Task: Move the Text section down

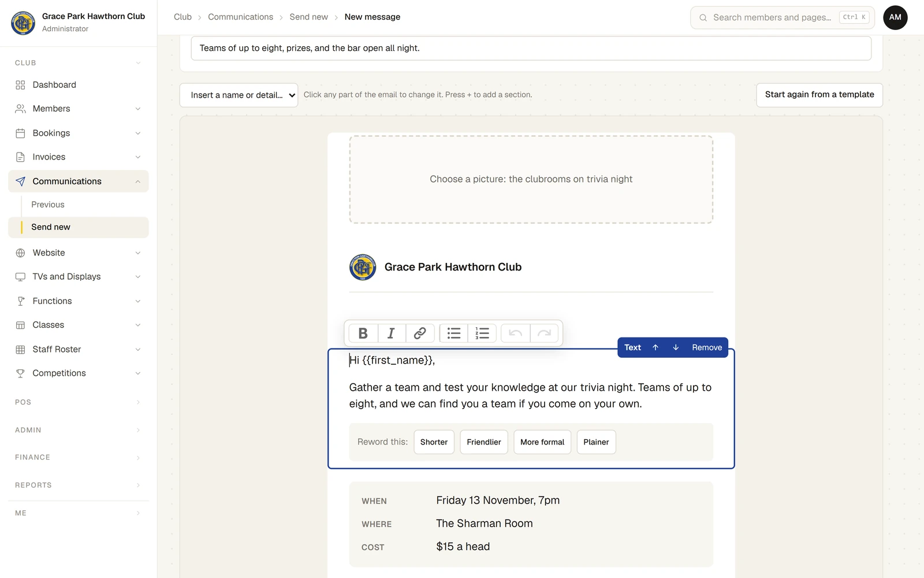Action: [676, 347]
